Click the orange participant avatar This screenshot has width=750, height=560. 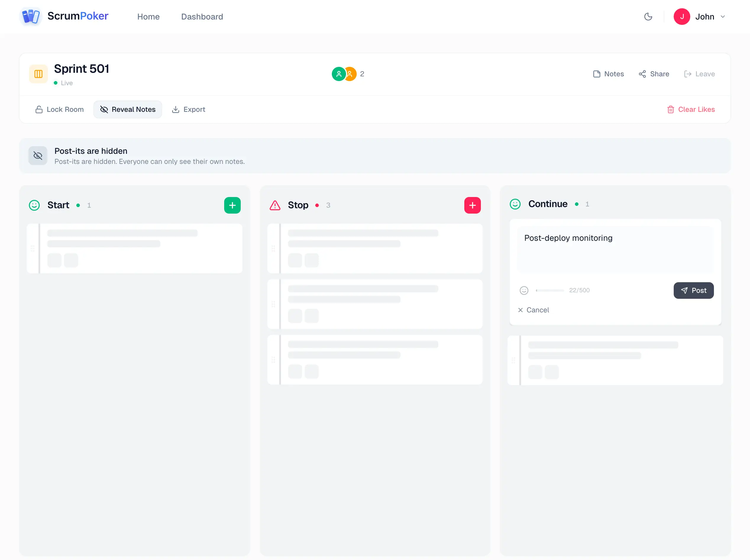coord(351,74)
